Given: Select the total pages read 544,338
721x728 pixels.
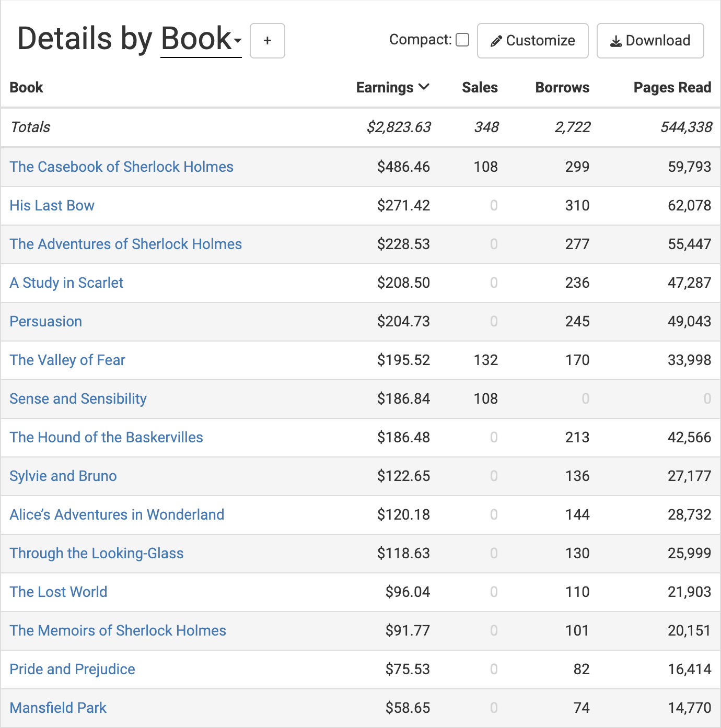Looking at the screenshot, I should [686, 127].
